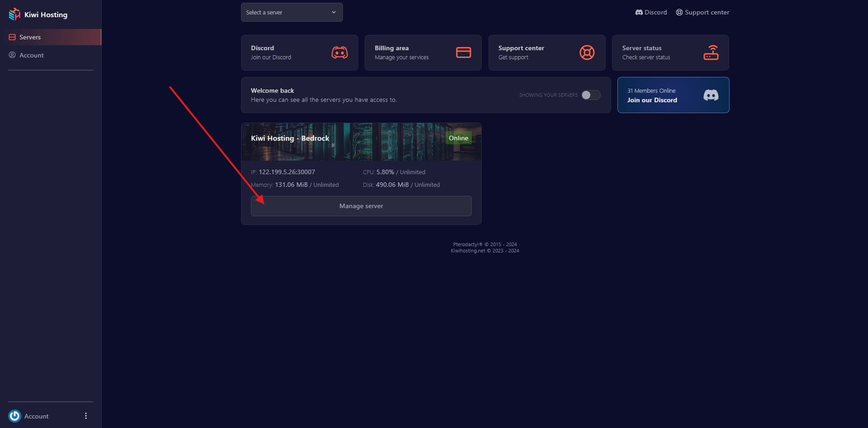Click the server IP address 122.199.5.26:30007

[287, 172]
